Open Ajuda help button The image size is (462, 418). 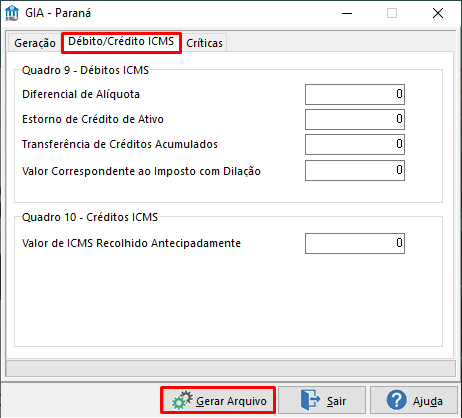(414, 400)
